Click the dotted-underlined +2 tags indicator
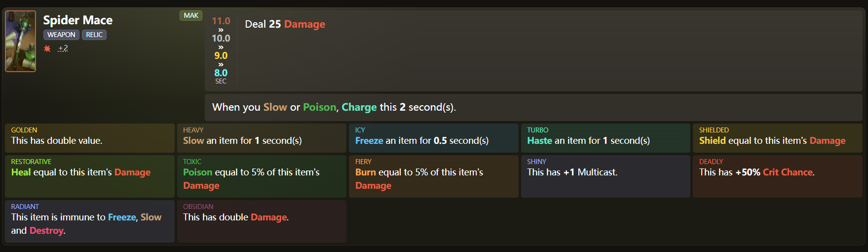Viewport: 868px width, 252px height. point(63,48)
